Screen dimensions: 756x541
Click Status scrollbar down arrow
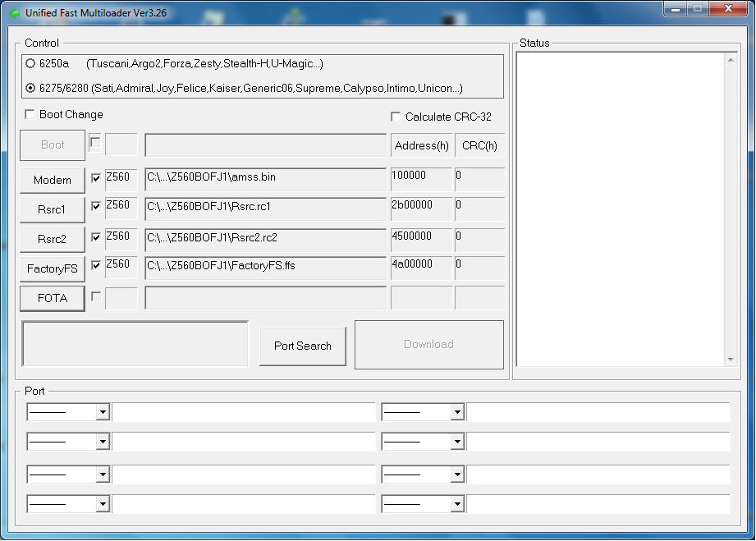(731, 360)
